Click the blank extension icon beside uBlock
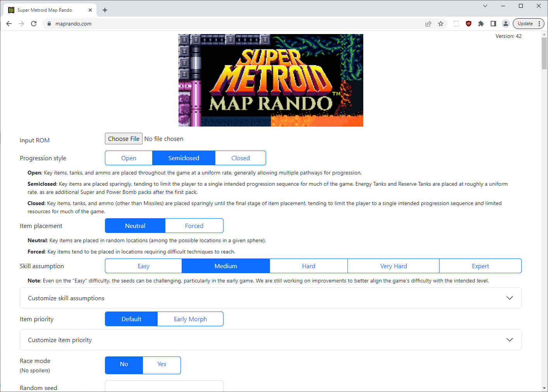The image size is (548, 392). 456,24
